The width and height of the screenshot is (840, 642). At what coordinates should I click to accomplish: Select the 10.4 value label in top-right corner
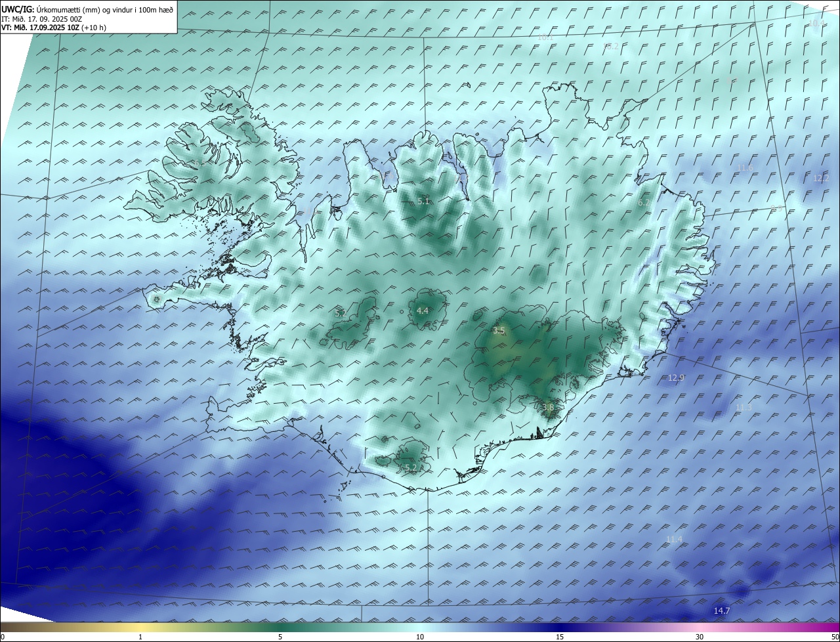click(816, 24)
